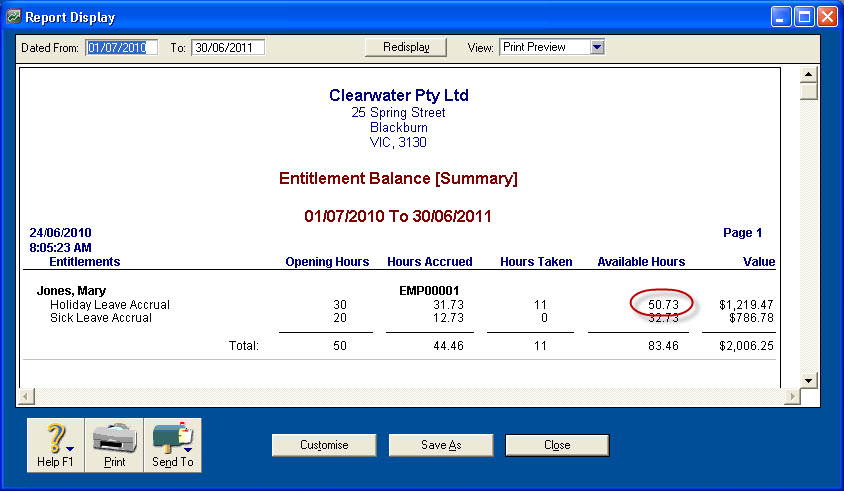Click the Report Display title bar app icon

pos(13,17)
